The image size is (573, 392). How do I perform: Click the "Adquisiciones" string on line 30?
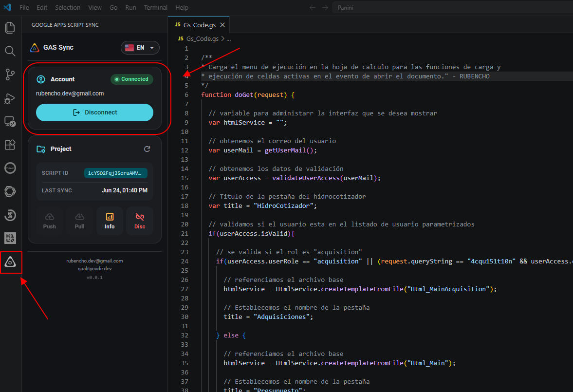pyautogui.click(x=281, y=317)
